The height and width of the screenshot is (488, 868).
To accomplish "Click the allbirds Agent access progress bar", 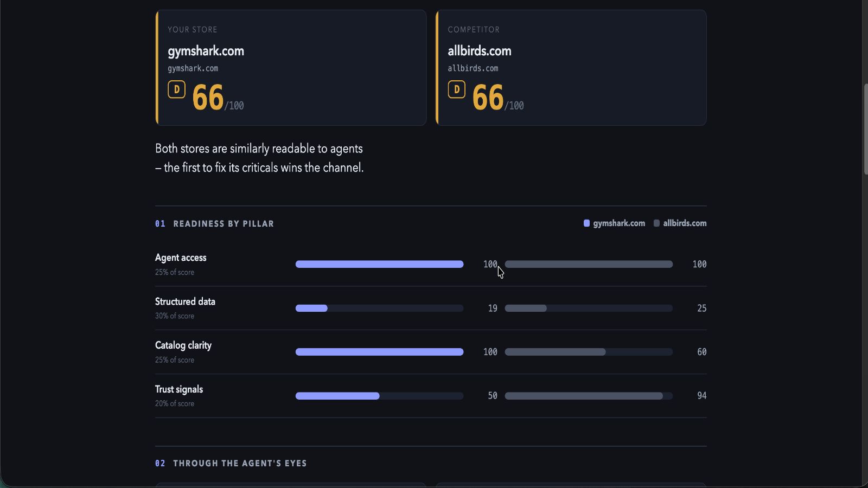I will tap(589, 264).
